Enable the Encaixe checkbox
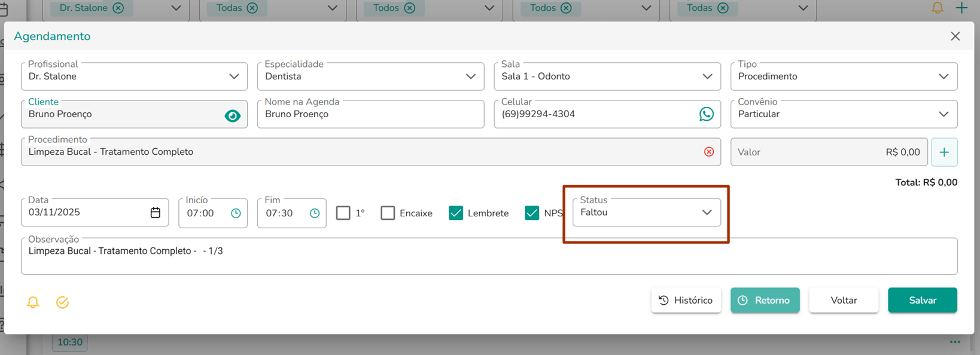The image size is (980, 355). click(x=388, y=213)
